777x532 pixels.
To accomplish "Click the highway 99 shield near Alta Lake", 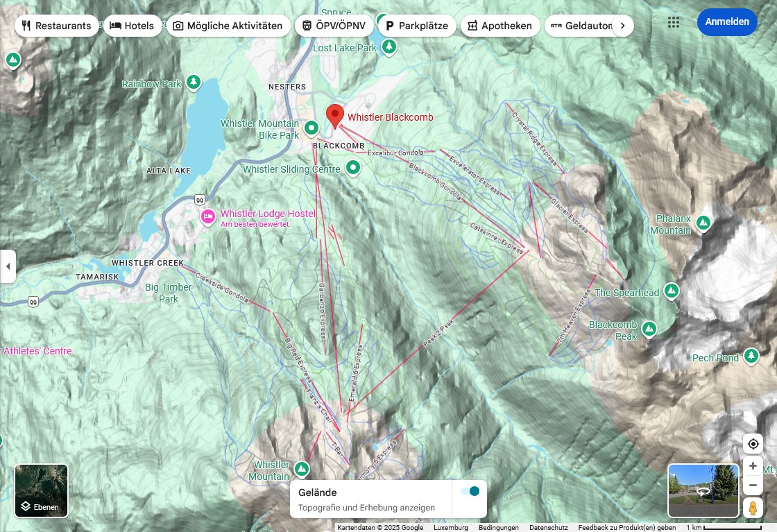I will 199,200.
